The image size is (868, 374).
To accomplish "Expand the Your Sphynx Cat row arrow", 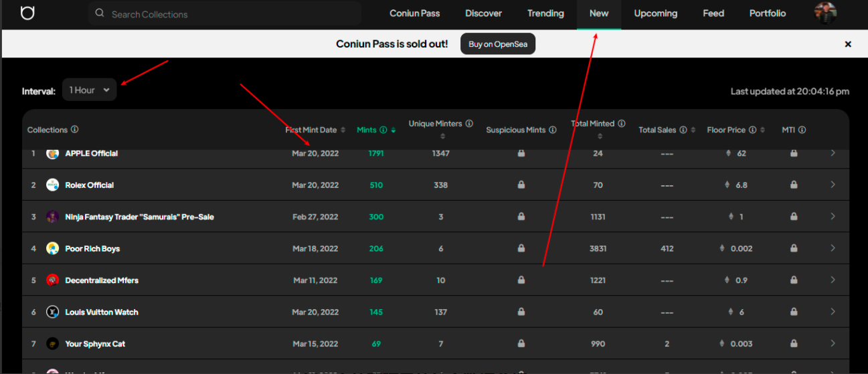I will [x=833, y=344].
